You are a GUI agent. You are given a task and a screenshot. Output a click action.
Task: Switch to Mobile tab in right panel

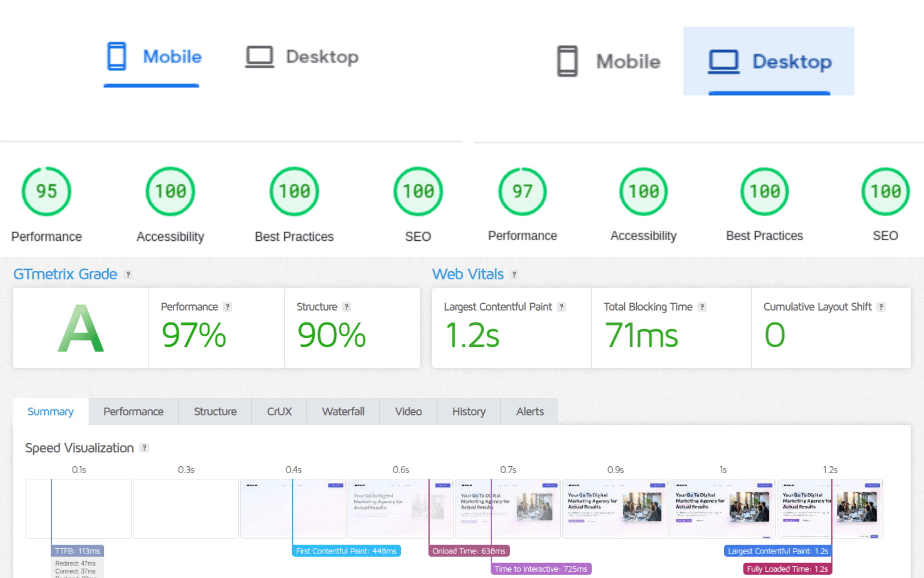tap(609, 62)
